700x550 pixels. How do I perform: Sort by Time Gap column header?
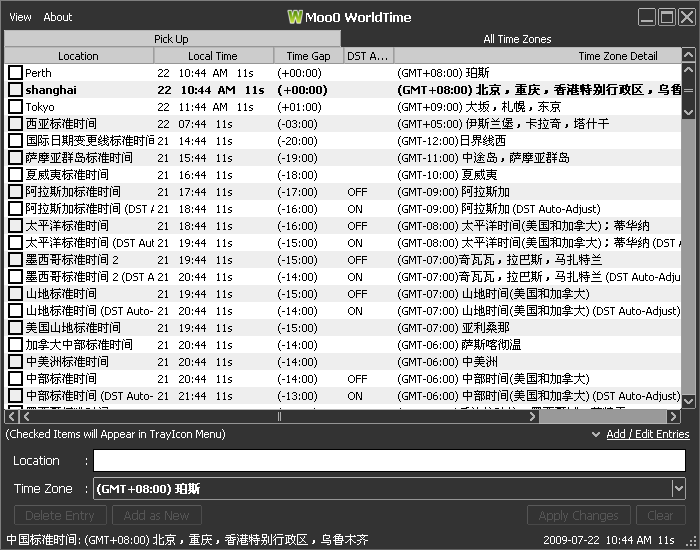[308, 56]
